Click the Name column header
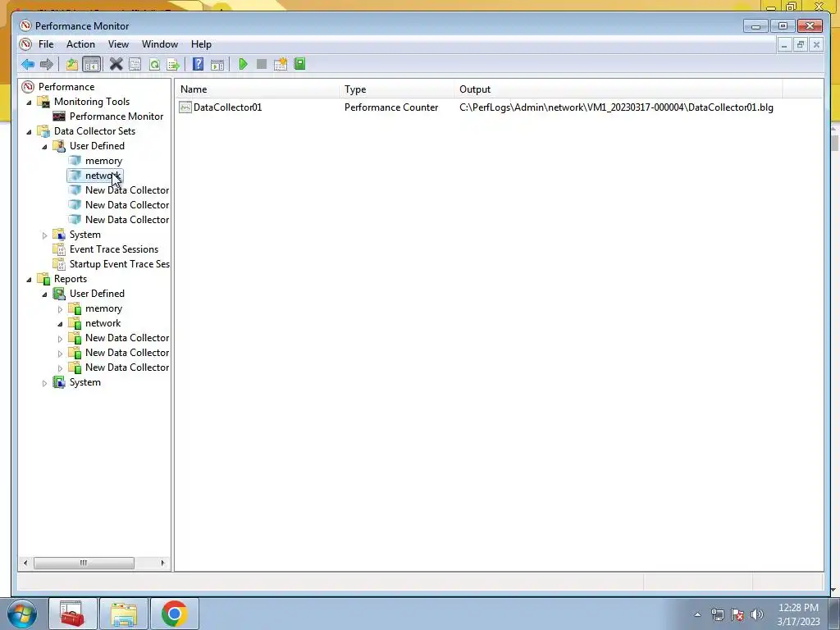 [x=258, y=89]
